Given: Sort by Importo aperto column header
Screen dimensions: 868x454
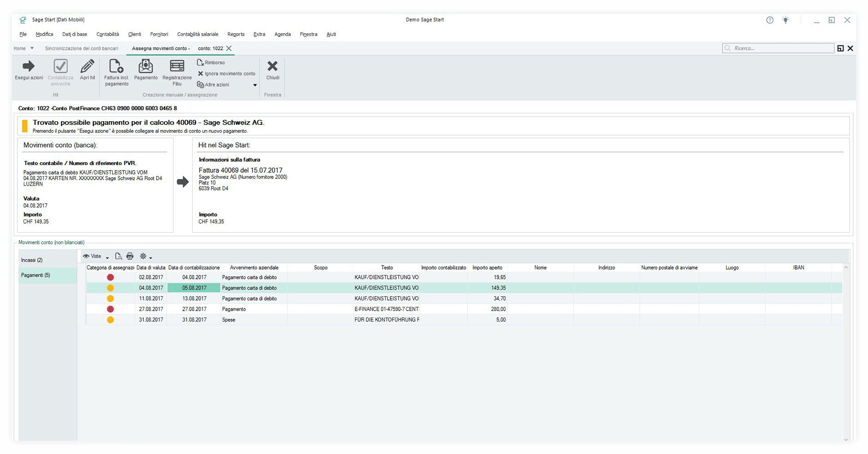Looking at the screenshot, I should coord(487,267).
